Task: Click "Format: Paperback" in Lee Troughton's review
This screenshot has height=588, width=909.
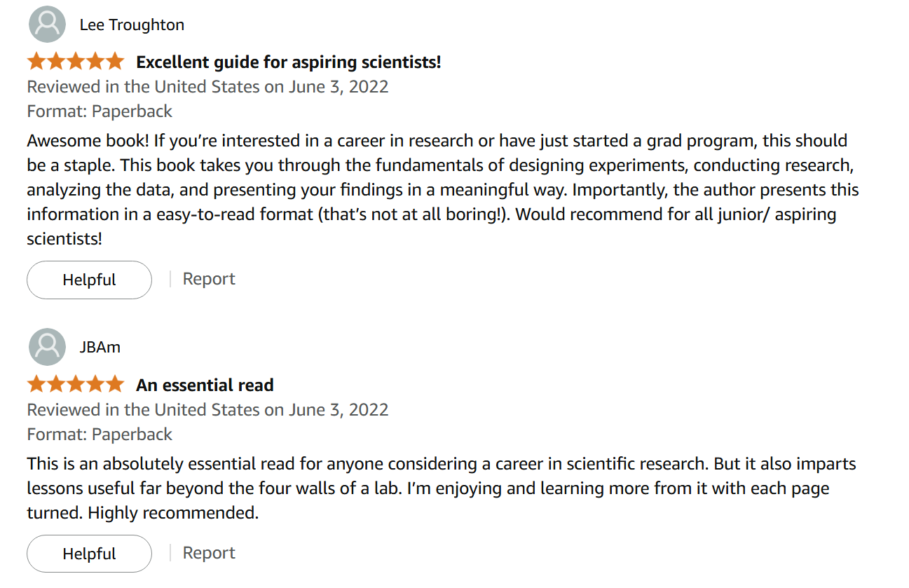Action: click(100, 111)
